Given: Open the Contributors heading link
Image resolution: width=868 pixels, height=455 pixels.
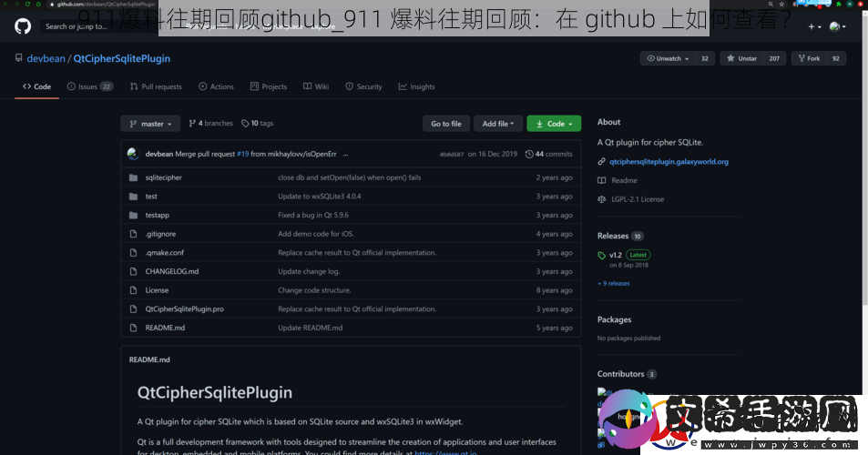Looking at the screenshot, I should coord(620,374).
